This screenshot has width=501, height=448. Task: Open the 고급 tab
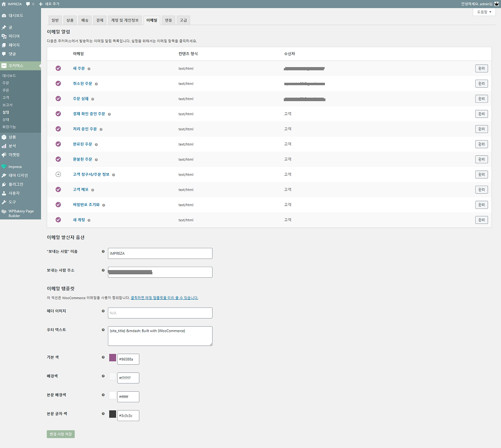(x=183, y=20)
